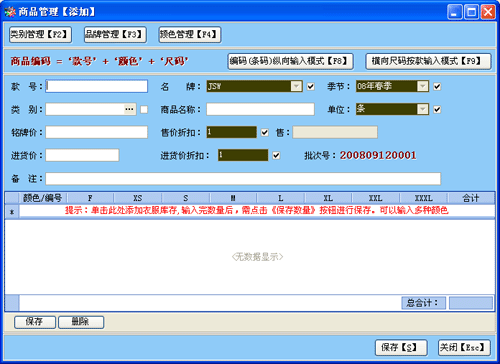Click the 类别 input field
Screen dimensions: 500x364
pos(85,109)
